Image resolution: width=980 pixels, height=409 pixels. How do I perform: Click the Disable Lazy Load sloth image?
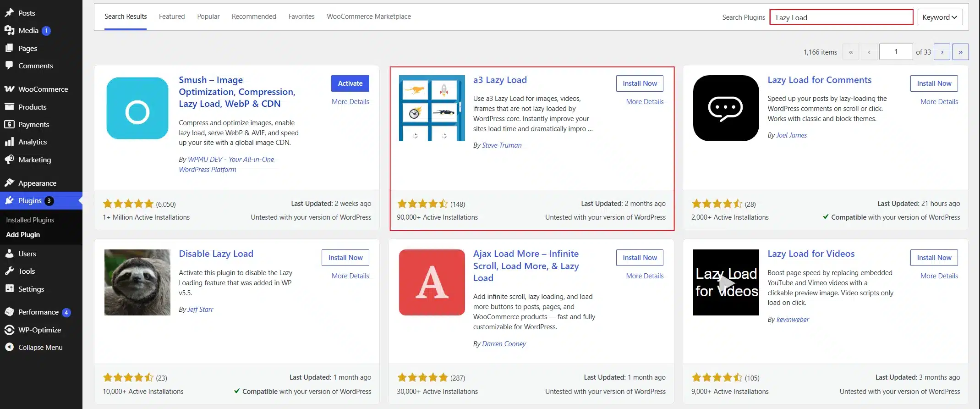(137, 282)
